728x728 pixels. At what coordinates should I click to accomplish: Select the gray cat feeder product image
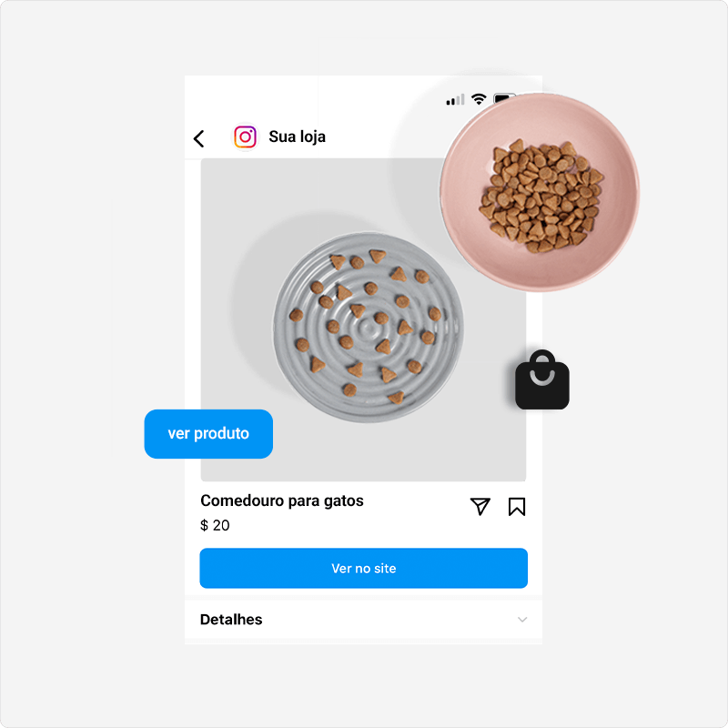pyautogui.click(x=368, y=328)
